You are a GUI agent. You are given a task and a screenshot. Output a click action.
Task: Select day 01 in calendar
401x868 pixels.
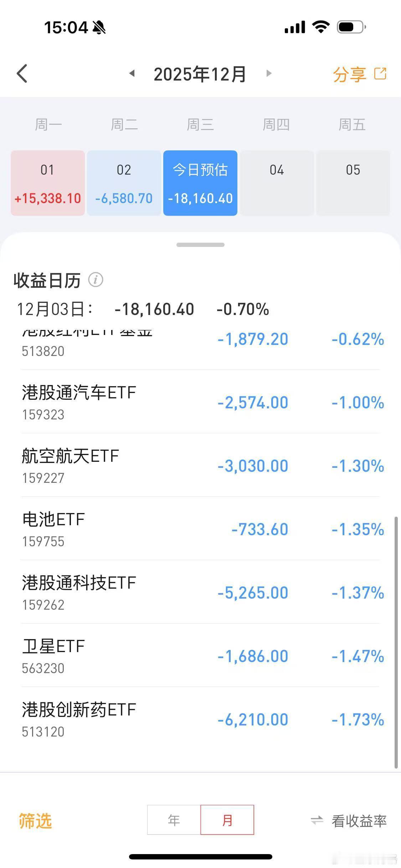click(48, 183)
